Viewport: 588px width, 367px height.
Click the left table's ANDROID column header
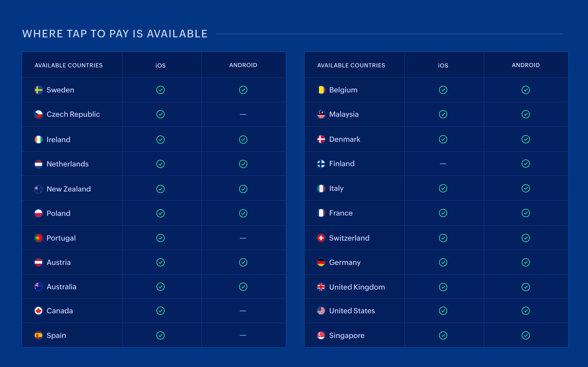pyautogui.click(x=243, y=65)
